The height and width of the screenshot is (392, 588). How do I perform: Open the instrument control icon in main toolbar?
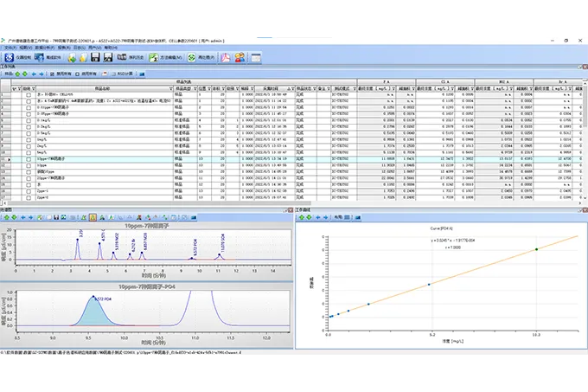point(9,57)
